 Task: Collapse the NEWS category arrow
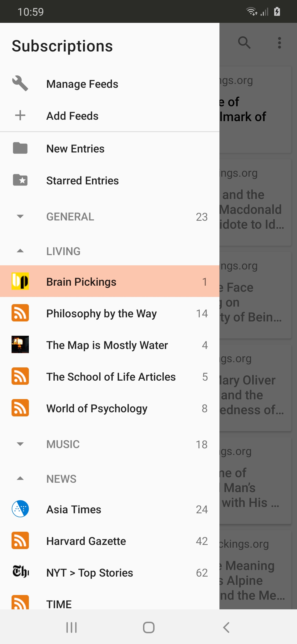(x=20, y=478)
